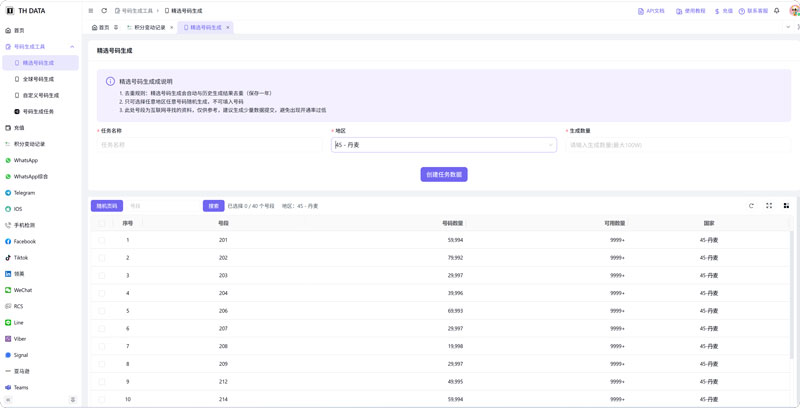
Task: Switch to the 积分变动记录 tab
Action: click(149, 28)
